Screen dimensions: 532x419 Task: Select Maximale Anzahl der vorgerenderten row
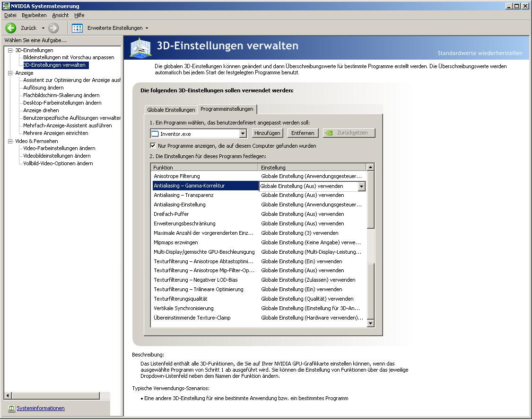[258, 233]
